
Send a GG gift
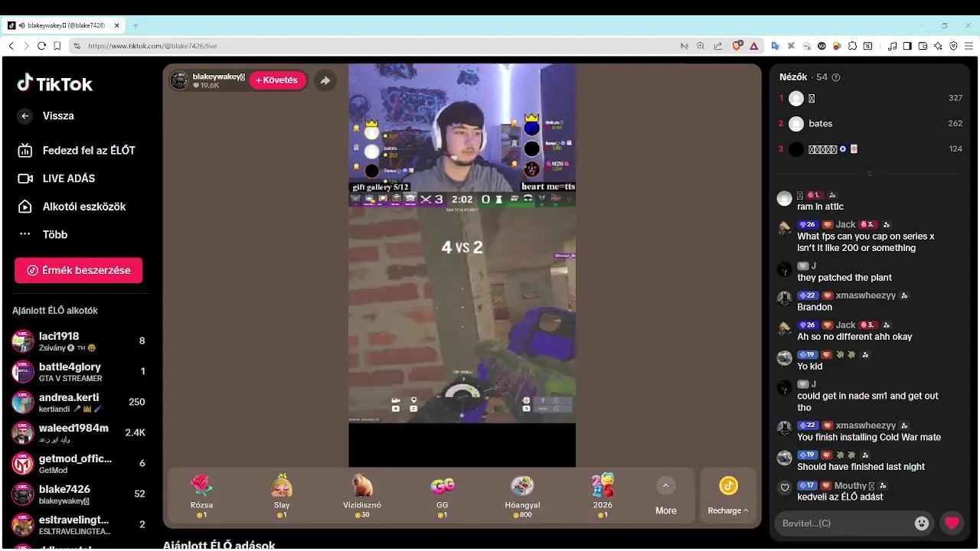pos(443,495)
